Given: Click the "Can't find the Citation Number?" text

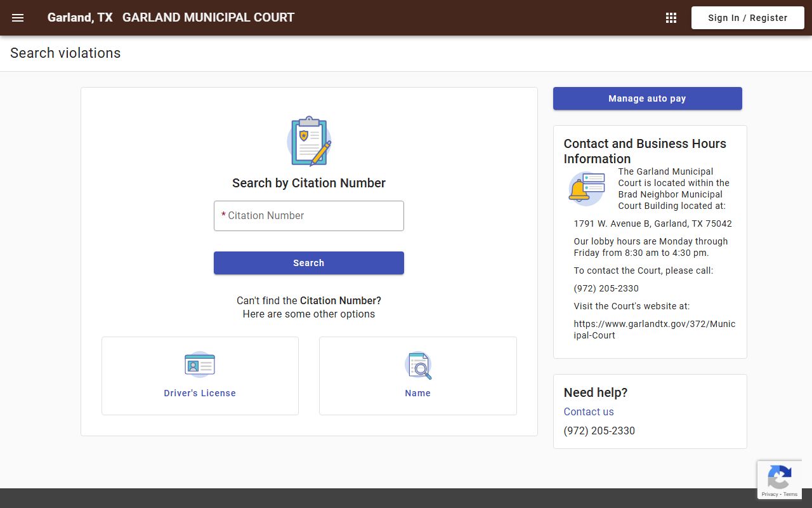Looking at the screenshot, I should tap(309, 300).
